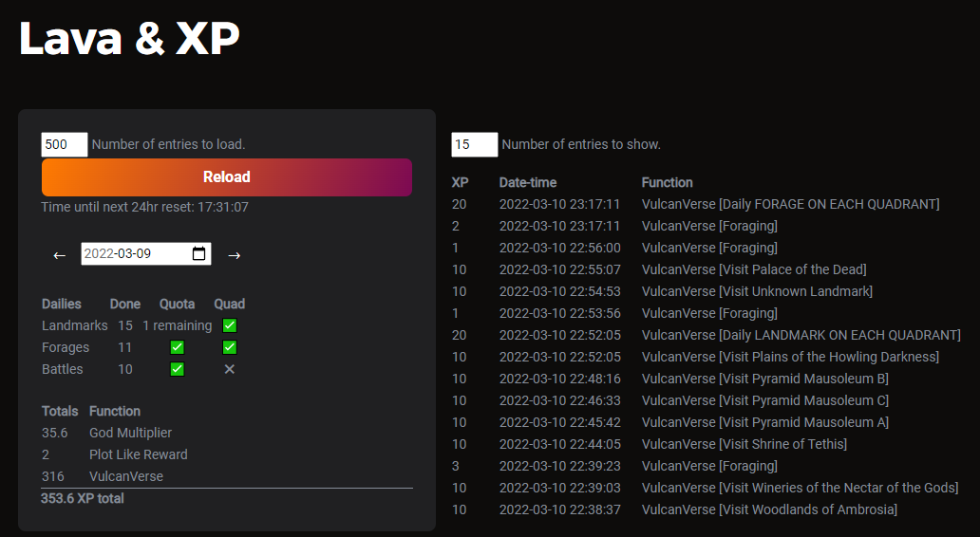The height and width of the screenshot is (537, 980).
Task: Click the XP column header
Action: pyautogui.click(x=460, y=182)
